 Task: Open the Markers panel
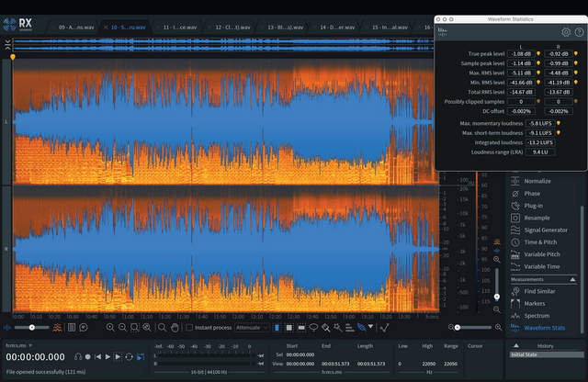[x=535, y=303]
